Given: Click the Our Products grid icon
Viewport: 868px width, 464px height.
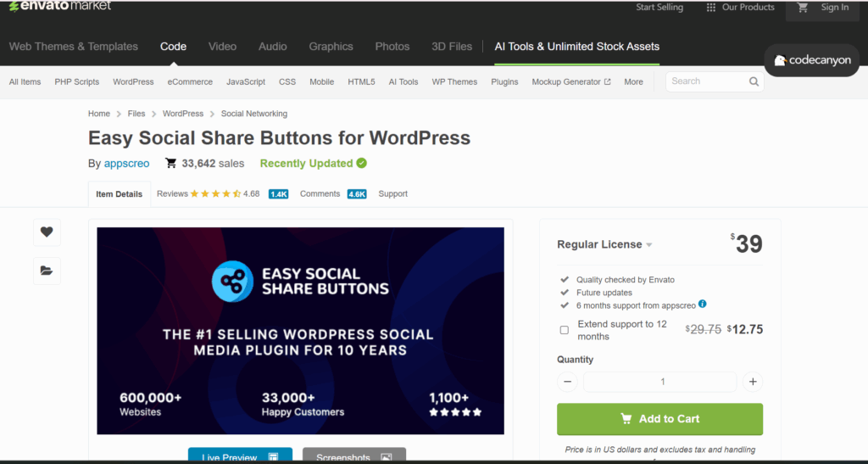Looking at the screenshot, I should click(x=711, y=8).
